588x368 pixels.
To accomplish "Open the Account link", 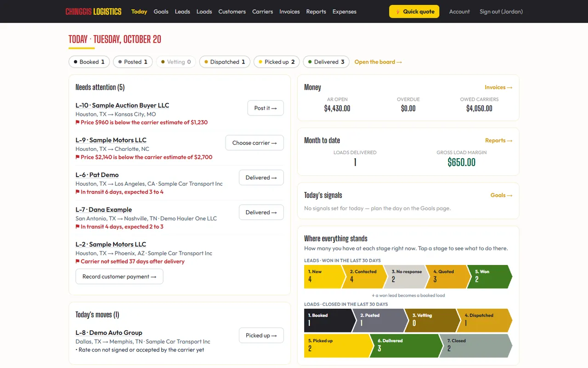I will 459,11.
